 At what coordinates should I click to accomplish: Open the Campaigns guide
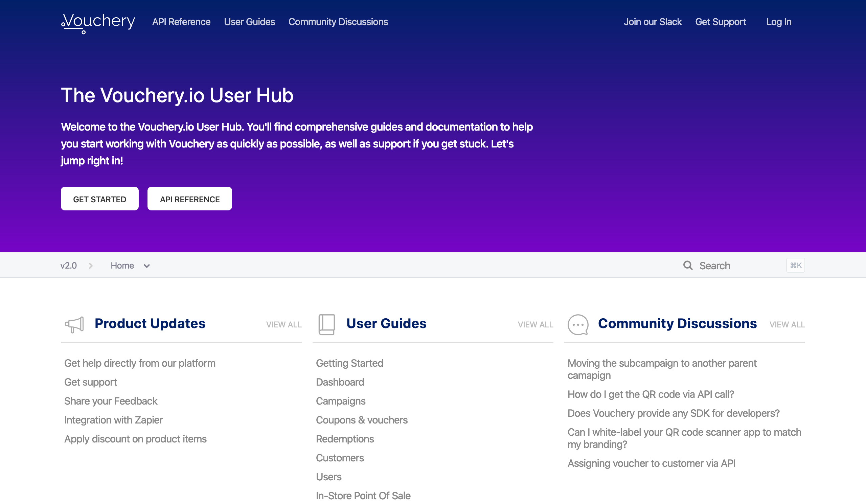(x=341, y=401)
